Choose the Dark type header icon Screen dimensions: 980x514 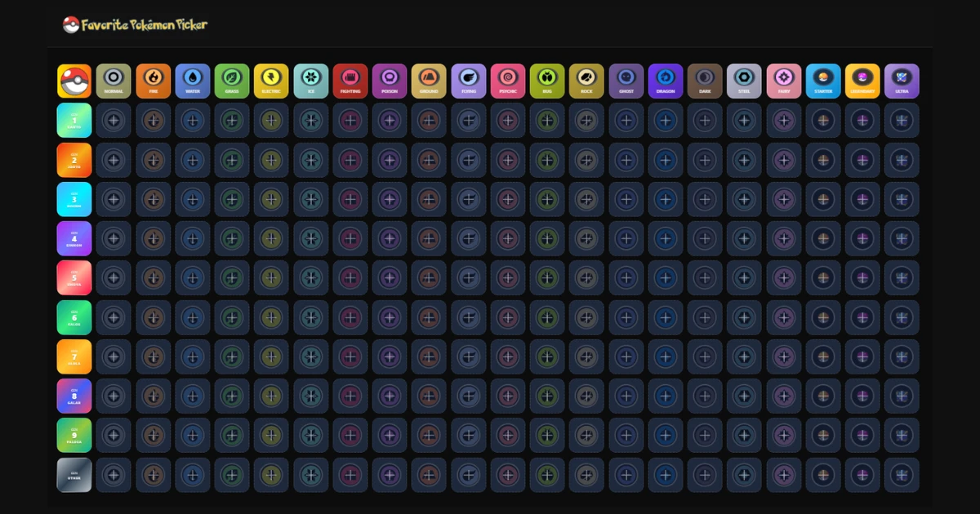705,81
